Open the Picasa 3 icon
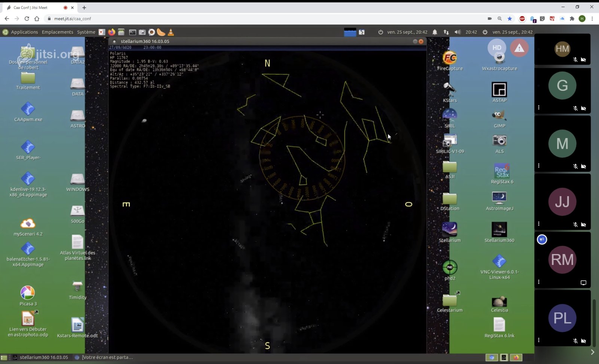The height and width of the screenshot is (364, 599). tap(28, 293)
